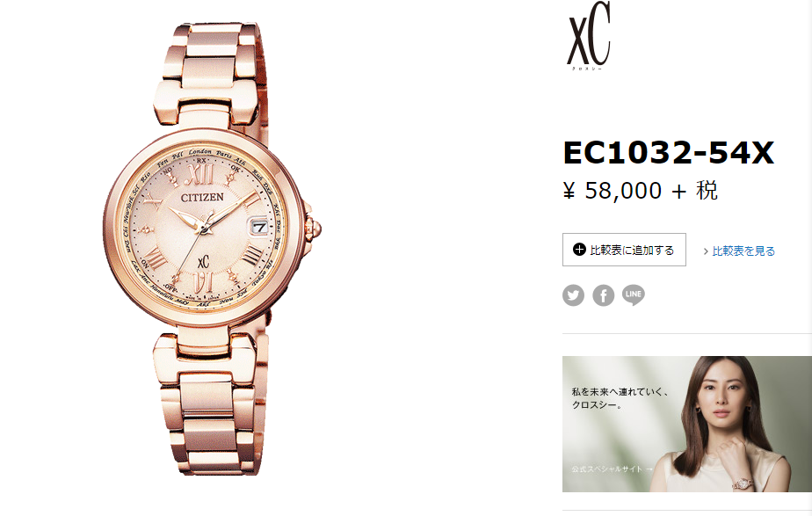Click the plus icon beside 比較表に追加する
The image size is (812, 516).
[579, 249]
